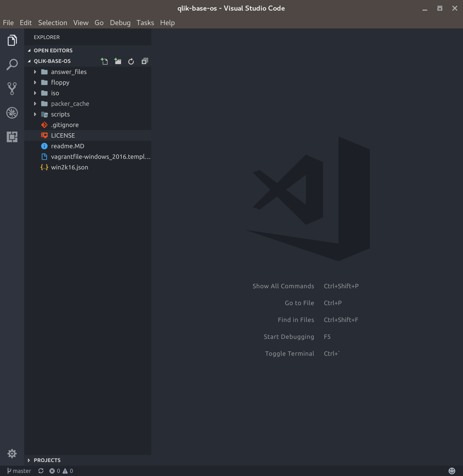Click the collapse all editors icon toolbar

coord(144,61)
